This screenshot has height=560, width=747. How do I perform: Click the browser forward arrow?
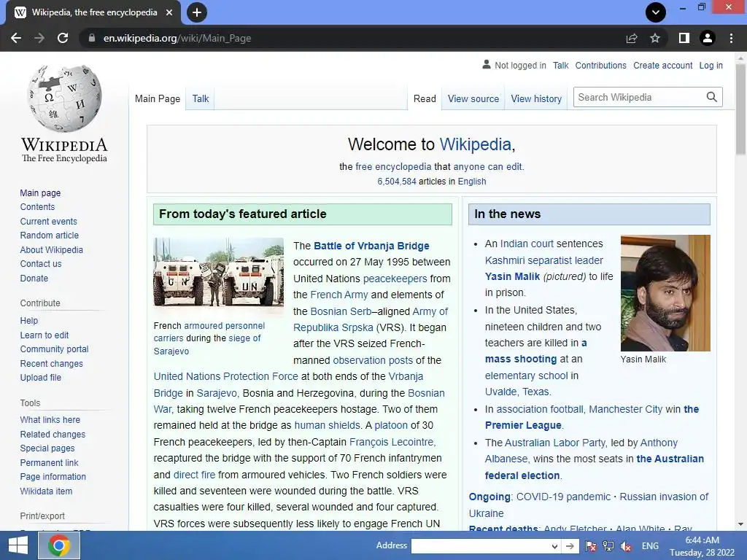point(39,38)
